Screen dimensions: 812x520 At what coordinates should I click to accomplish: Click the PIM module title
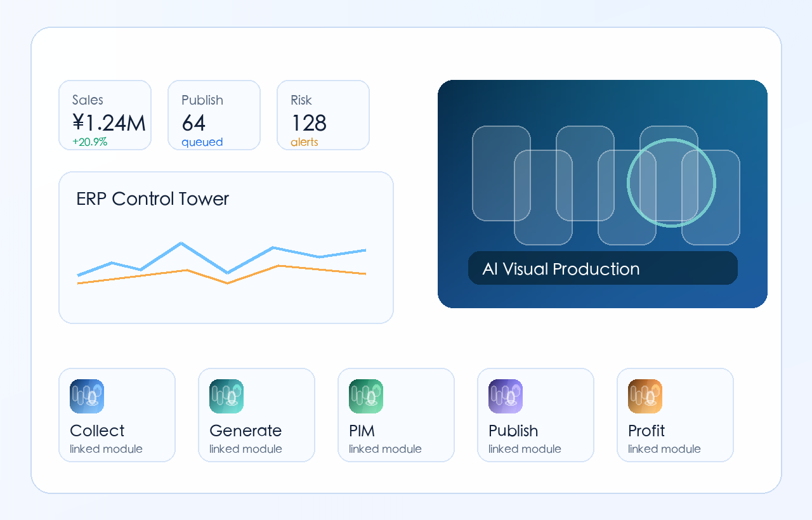click(x=362, y=431)
